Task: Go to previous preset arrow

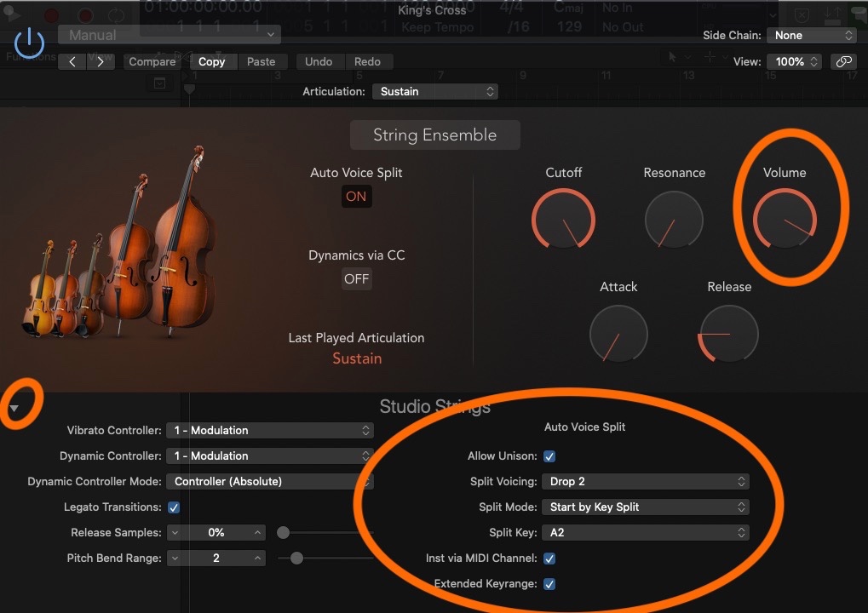Action: coord(72,61)
